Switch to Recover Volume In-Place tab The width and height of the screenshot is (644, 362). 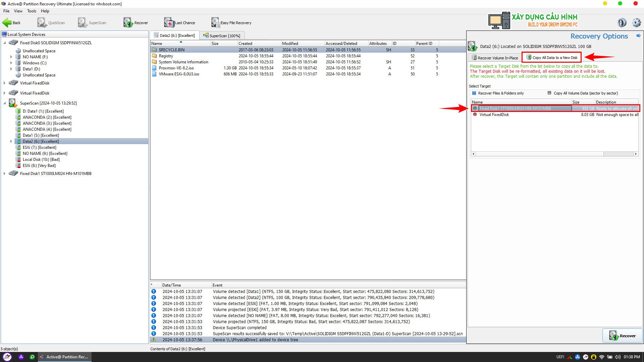495,58
